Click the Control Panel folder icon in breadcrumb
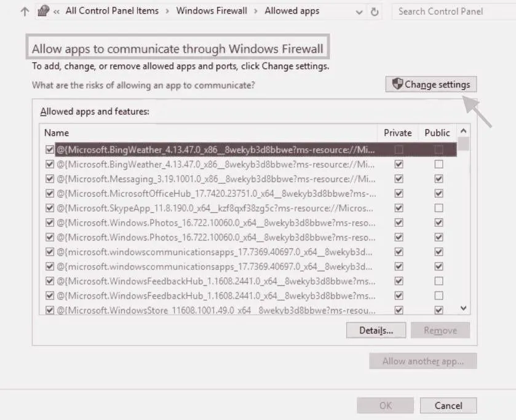This screenshot has width=516, height=420. coord(42,10)
